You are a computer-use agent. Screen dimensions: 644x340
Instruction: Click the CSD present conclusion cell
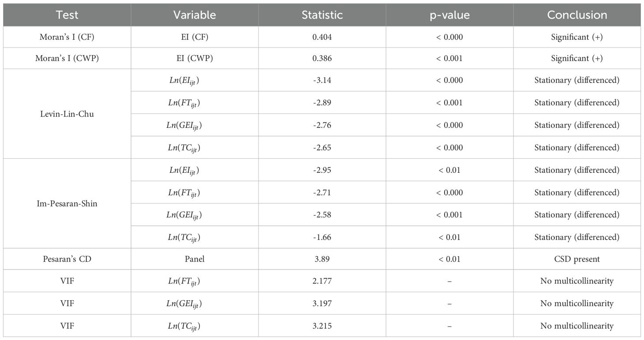(577, 259)
